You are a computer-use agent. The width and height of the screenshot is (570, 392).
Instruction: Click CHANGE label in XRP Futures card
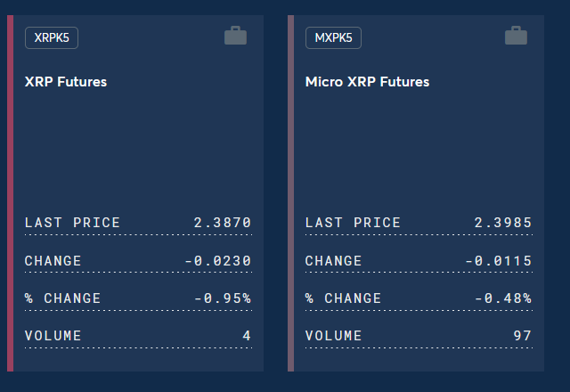[x=53, y=261]
